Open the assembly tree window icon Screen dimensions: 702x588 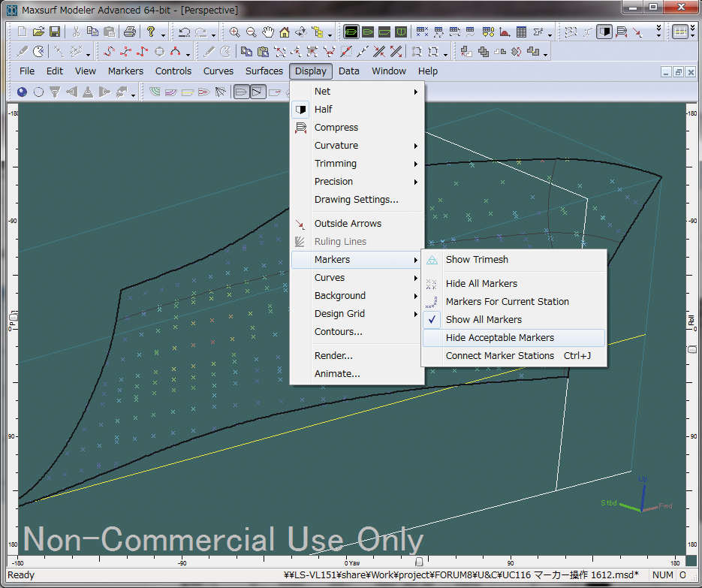[x=318, y=32]
